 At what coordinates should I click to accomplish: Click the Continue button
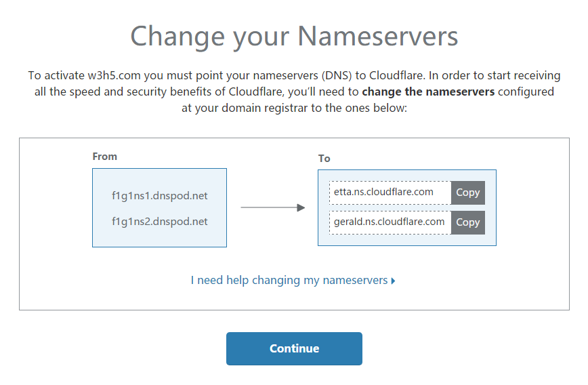tap(294, 348)
